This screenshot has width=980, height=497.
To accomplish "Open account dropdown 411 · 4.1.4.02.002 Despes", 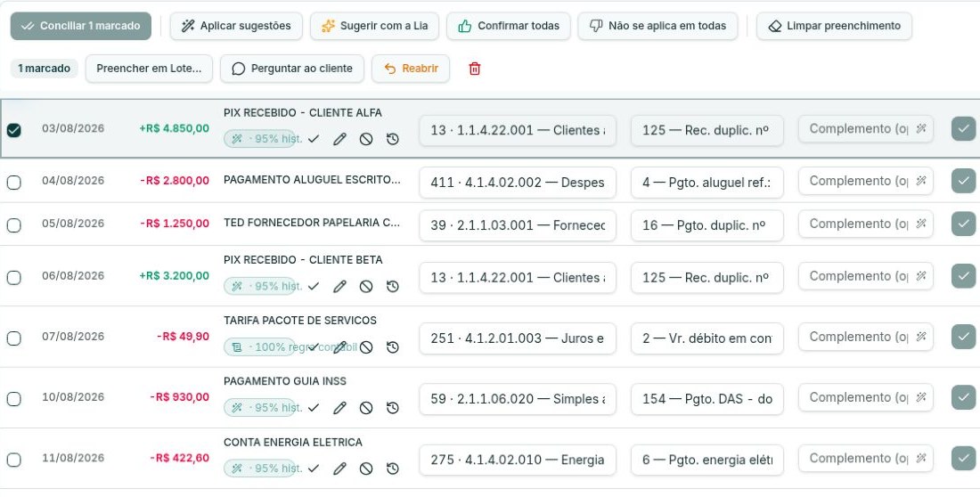I will coord(518,183).
